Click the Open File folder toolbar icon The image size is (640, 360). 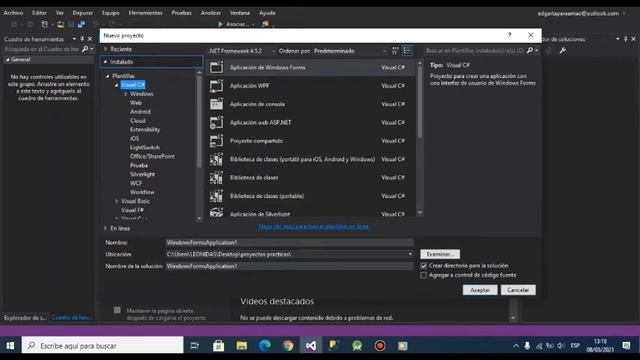coord(60,24)
